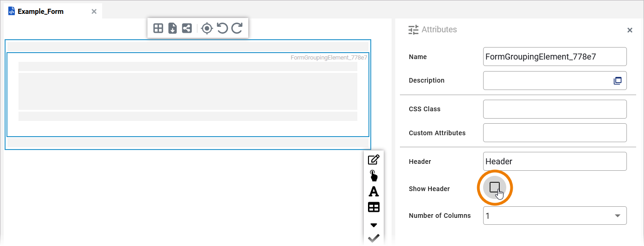644x246 pixels.
Task: Click the center target icon in toolbar
Action: (x=207, y=29)
